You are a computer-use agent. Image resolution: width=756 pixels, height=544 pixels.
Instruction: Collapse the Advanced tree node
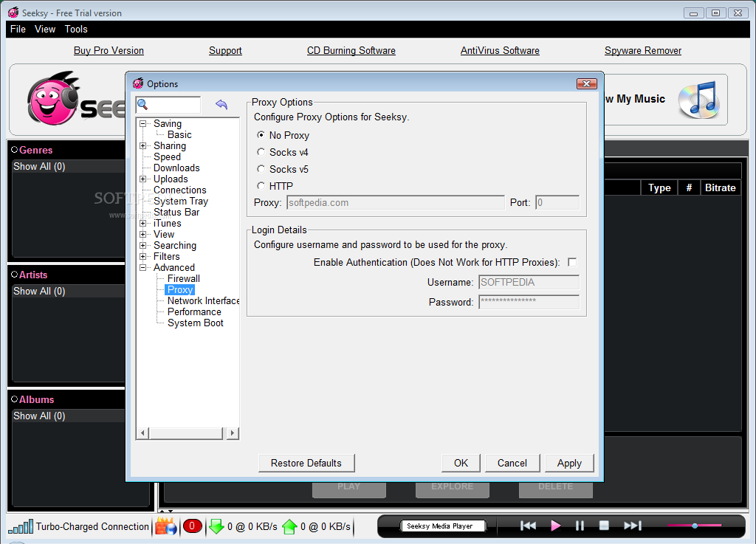tap(143, 267)
